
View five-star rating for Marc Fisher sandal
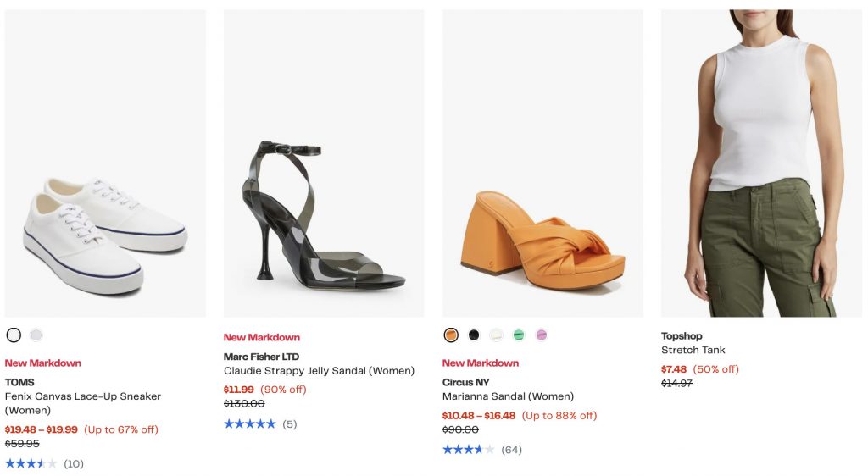[x=249, y=423]
